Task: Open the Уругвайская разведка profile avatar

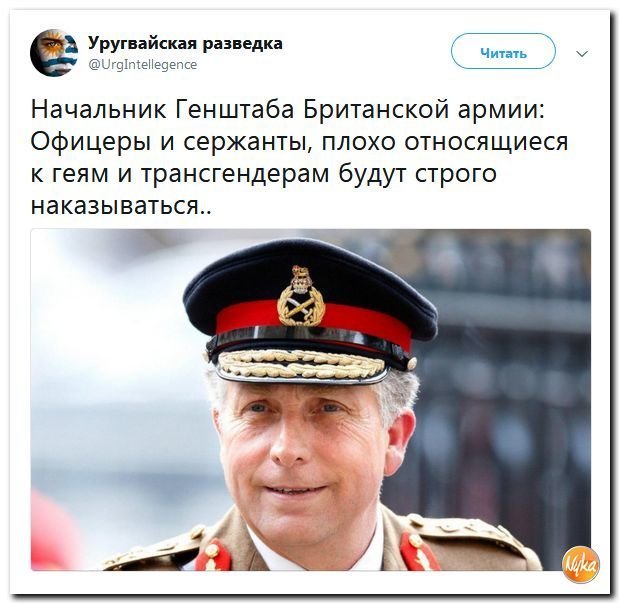Action: 54,53
